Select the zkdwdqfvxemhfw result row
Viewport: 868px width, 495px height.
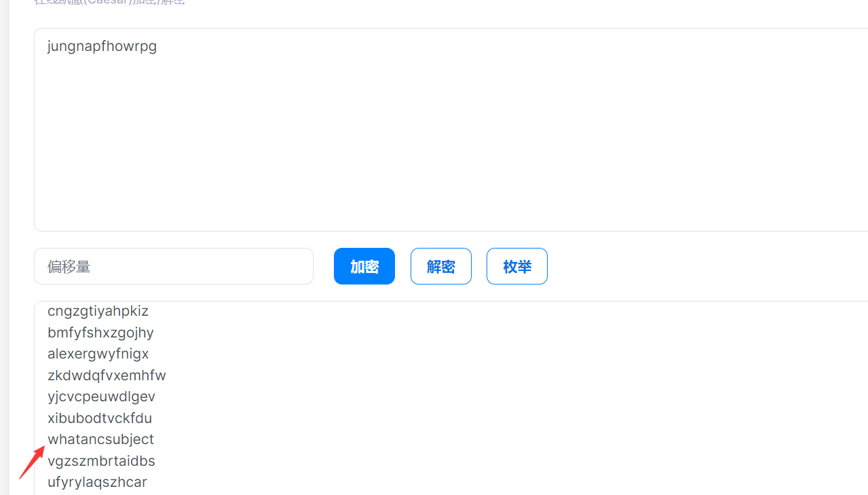(107, 375)
